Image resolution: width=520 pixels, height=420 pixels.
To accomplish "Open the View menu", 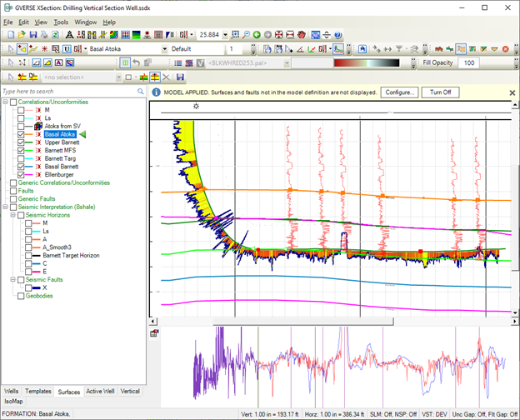I will coord(41,22).
